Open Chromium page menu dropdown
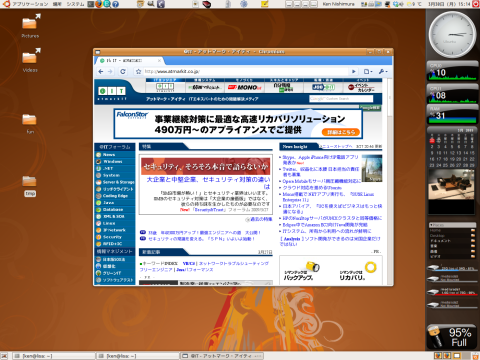This screenshot has height=360, width=480. (368, 71)
